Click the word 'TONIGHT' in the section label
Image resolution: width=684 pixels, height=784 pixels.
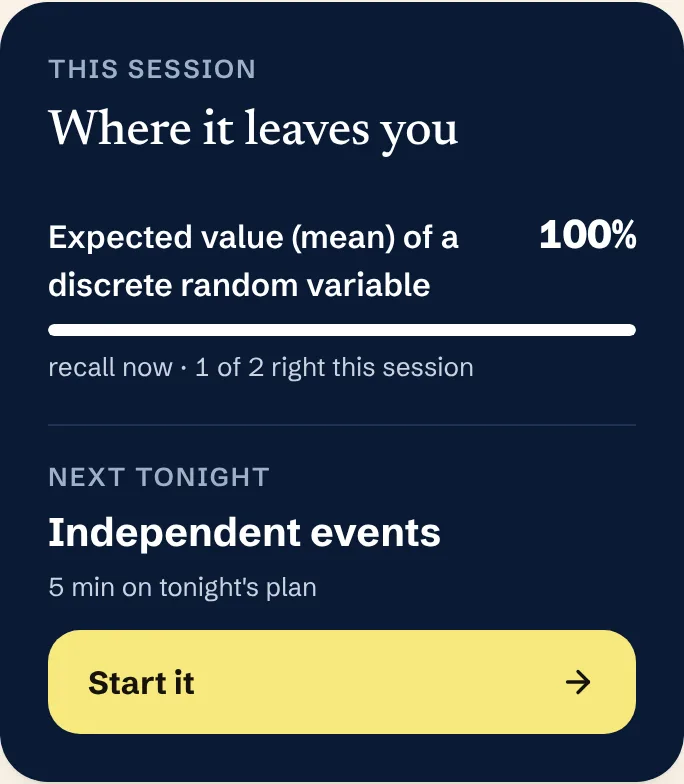pyautogui.click(x=202, y=476)
